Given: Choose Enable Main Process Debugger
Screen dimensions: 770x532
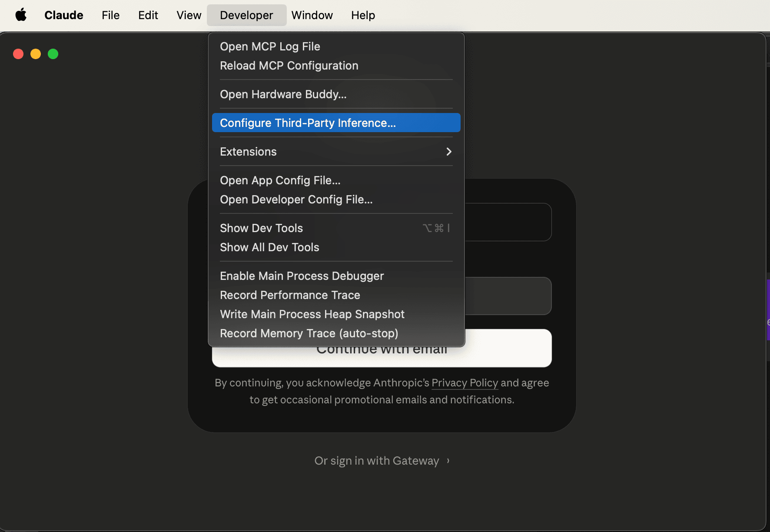Looking at the screenshot, I should pyautogui.click(x=336, y=276).
